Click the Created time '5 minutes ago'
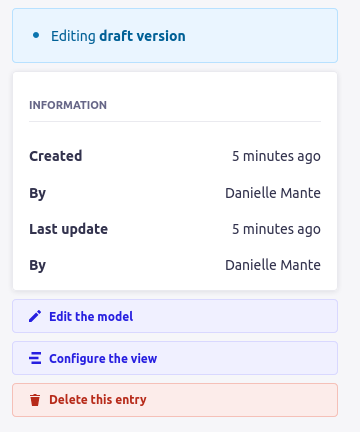 point(276,156)
